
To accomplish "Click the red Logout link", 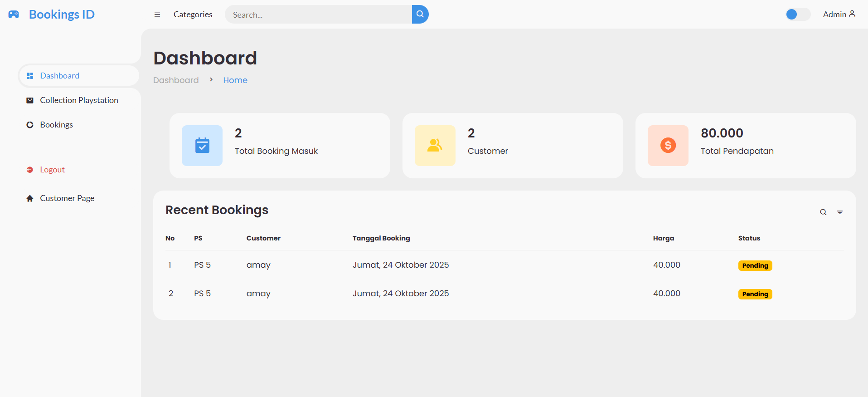I will click(52, 170).
